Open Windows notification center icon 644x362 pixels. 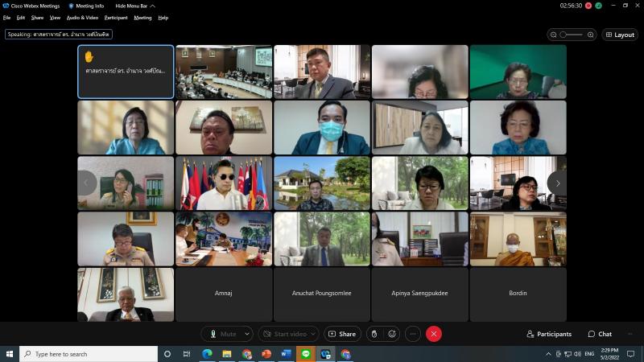click(x=631, y=354)
